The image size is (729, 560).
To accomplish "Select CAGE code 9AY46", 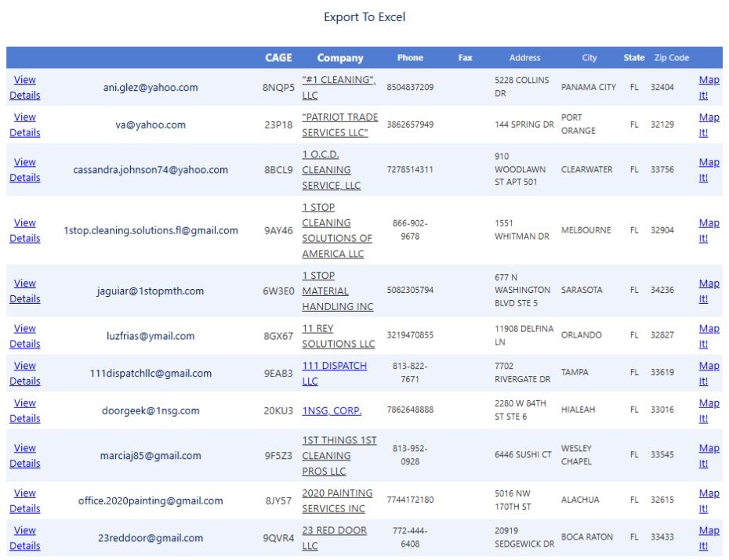I will [278, 230].
